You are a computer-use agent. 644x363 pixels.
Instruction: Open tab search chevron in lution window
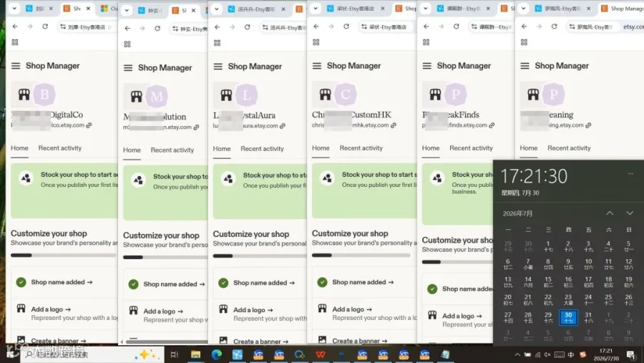point(127,10)
